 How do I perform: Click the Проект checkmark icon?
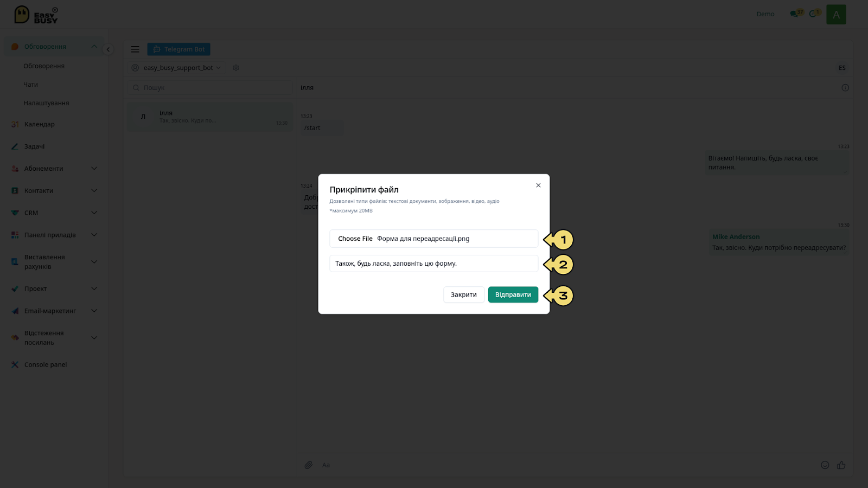15,288
